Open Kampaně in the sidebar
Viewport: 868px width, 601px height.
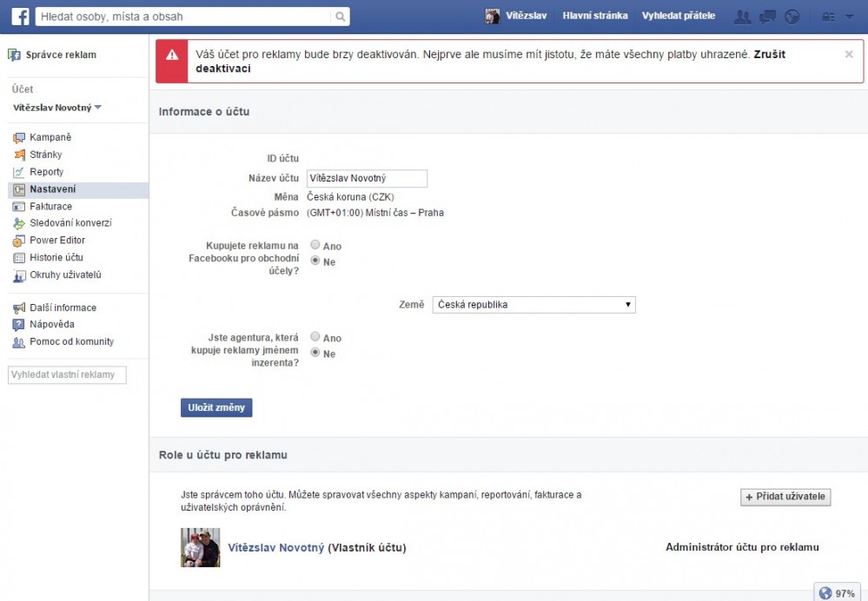50,137
